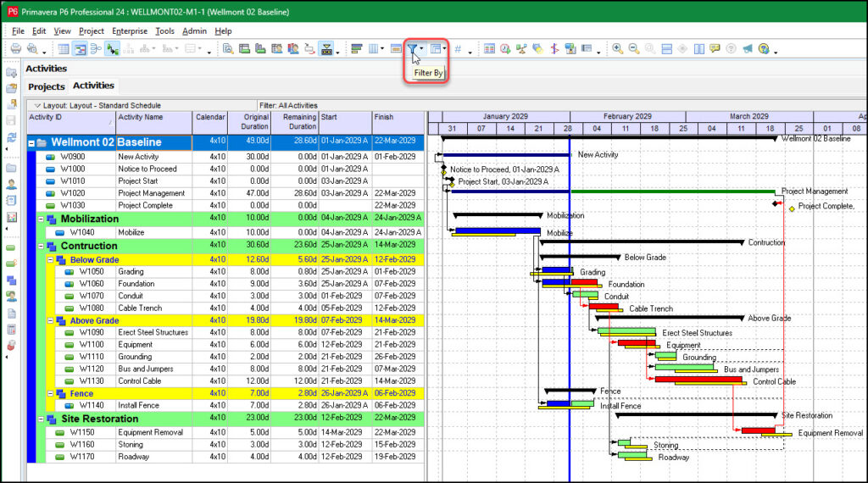Viewport: 868px width, 483px height.
Task: Click the megaphone toolbar icon
Action: (x=748, y=49)
